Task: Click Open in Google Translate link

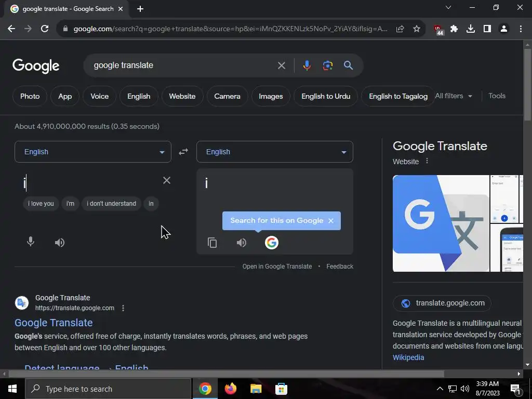Action: (x=277, y=267)
